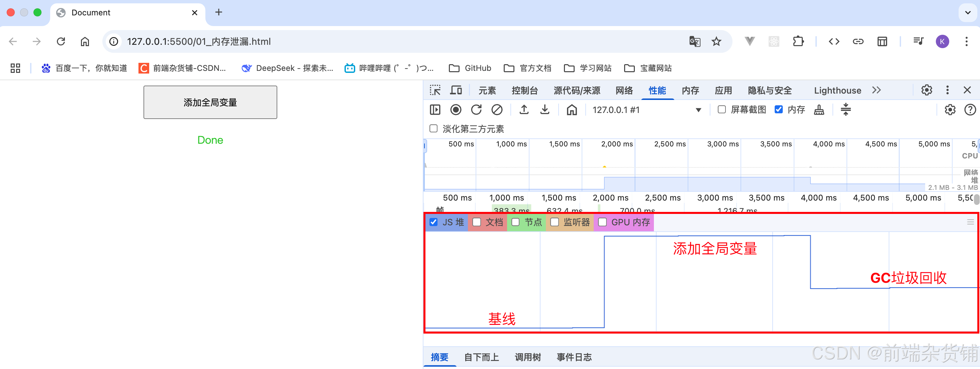Open the media control playlist icon

pyautogui.click(x=918, y=41)
